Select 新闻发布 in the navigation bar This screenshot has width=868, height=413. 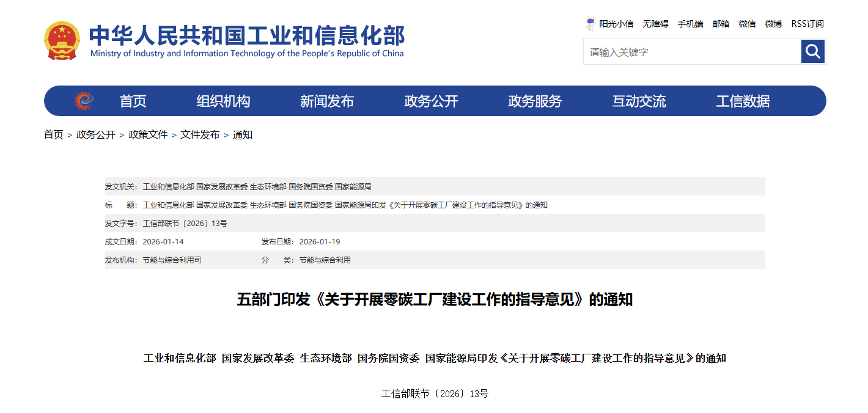(326, 101)
